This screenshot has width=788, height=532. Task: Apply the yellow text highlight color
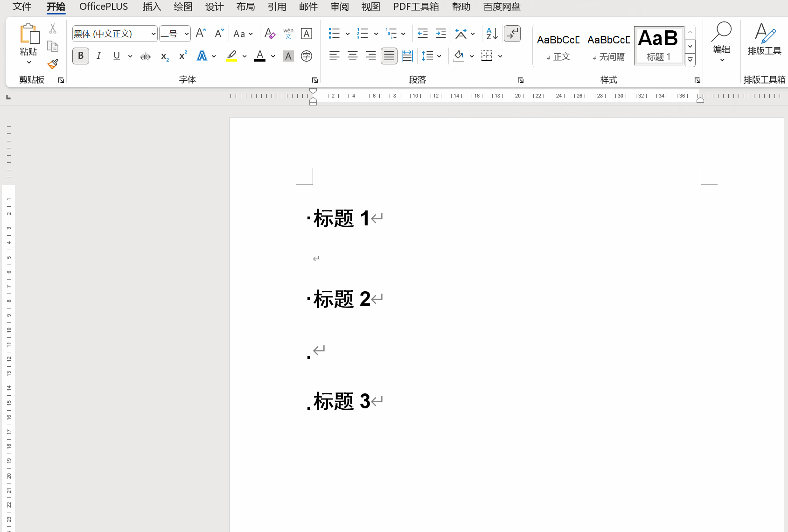[x=231, y=56]
